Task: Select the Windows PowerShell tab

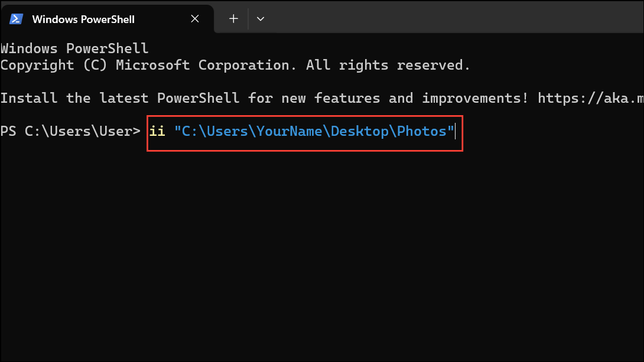Action: pyautogui.click(x=83, y=19)
